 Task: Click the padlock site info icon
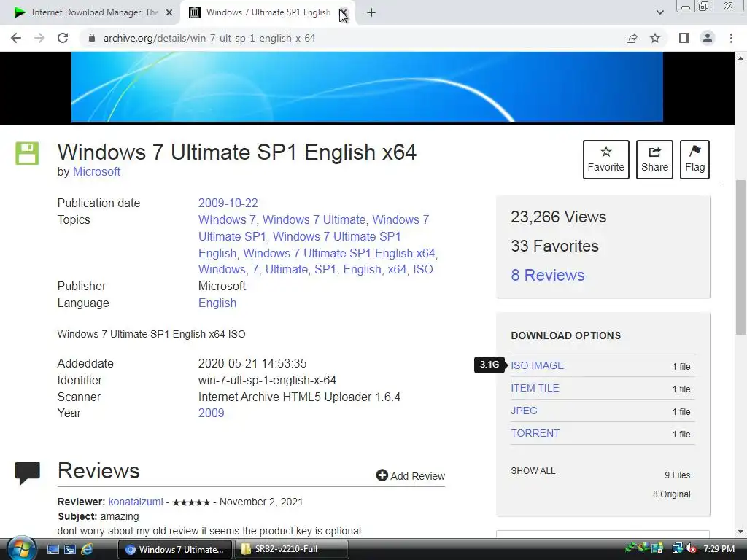click(x=92, y=38)
